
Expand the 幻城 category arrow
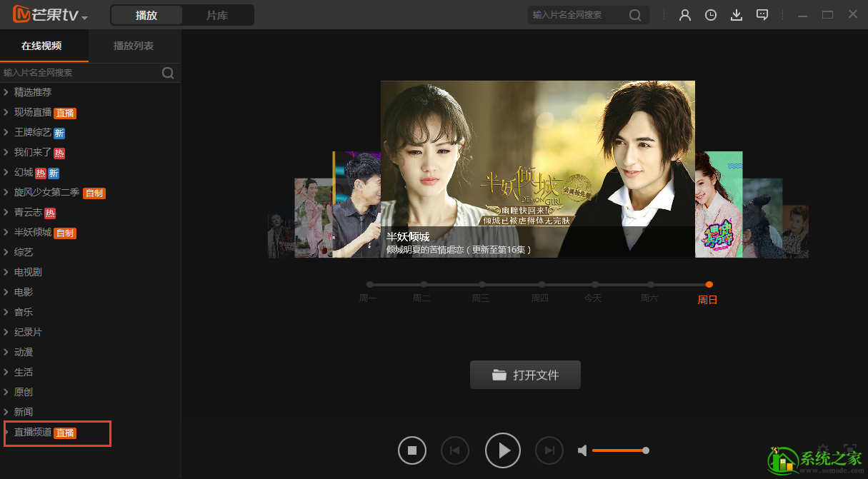(x=6, y=172)
